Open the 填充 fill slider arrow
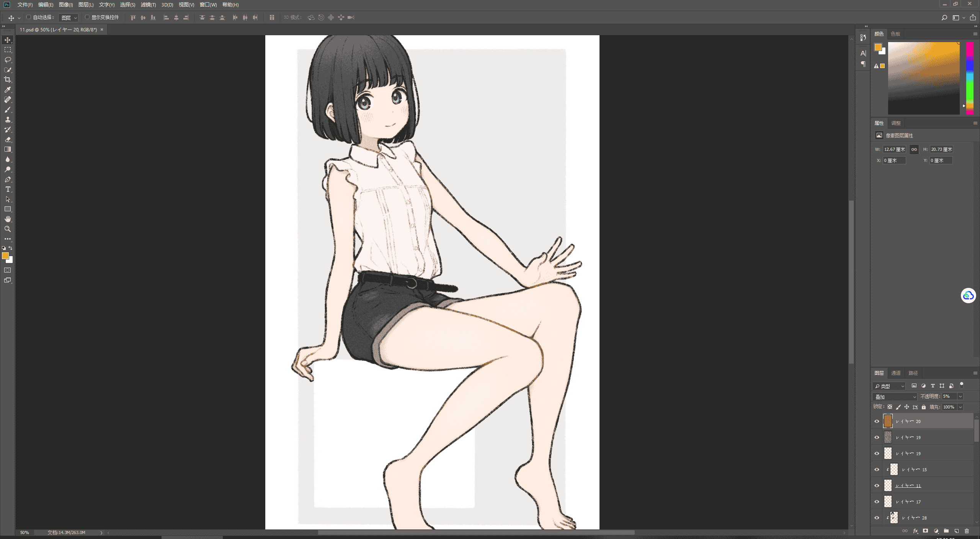980x539 pixels. [960, 407]
